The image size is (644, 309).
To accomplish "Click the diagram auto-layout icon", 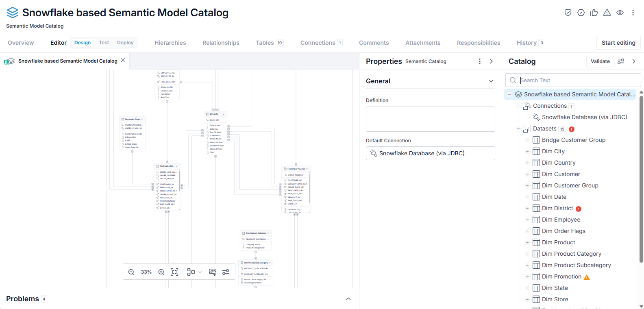I will (191, 272).
